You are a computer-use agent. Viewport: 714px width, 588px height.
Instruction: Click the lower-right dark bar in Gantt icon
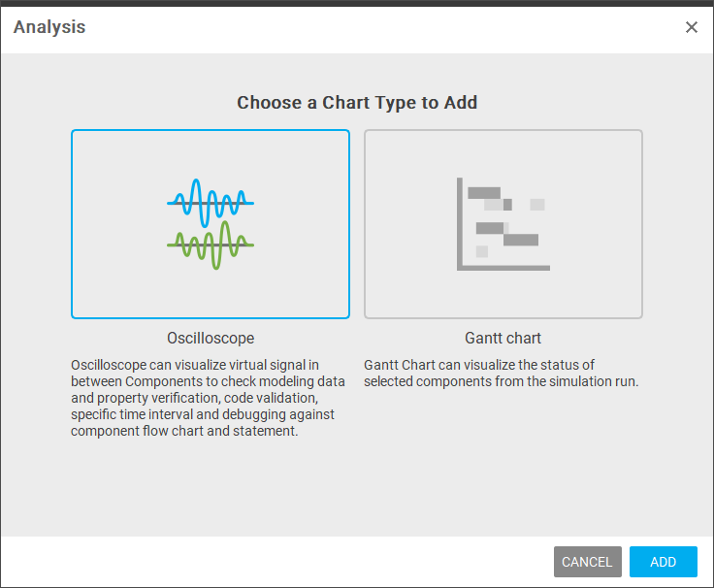tap(521, 240)
